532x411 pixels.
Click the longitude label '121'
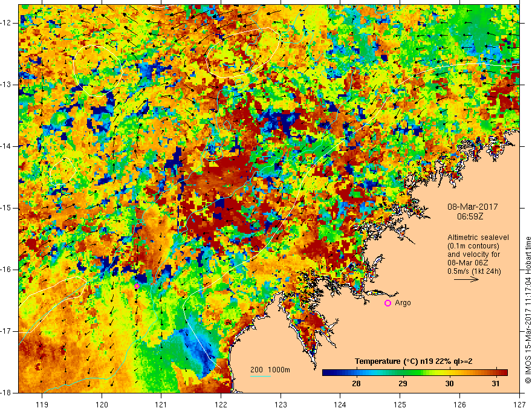(161, 404)
